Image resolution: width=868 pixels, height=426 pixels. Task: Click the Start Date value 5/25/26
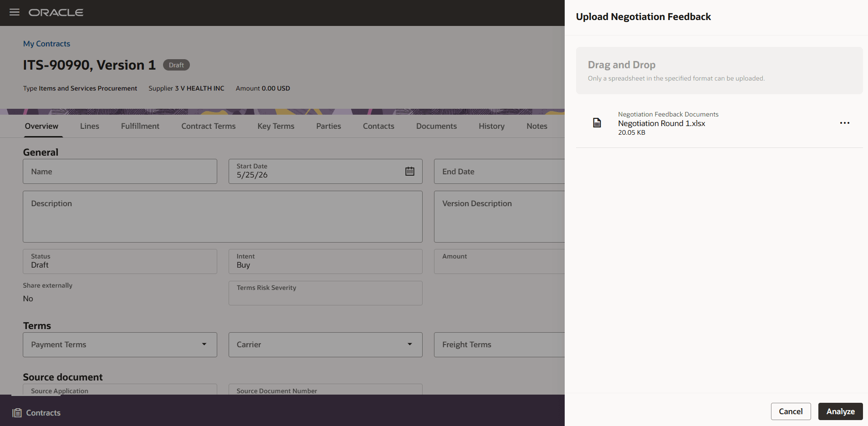tap(252, 175)
